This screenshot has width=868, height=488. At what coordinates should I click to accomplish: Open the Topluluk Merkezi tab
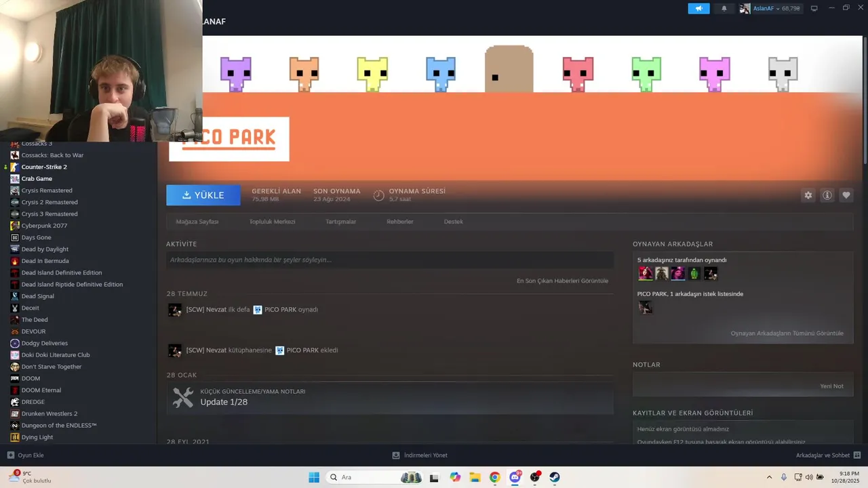(272, 222)
